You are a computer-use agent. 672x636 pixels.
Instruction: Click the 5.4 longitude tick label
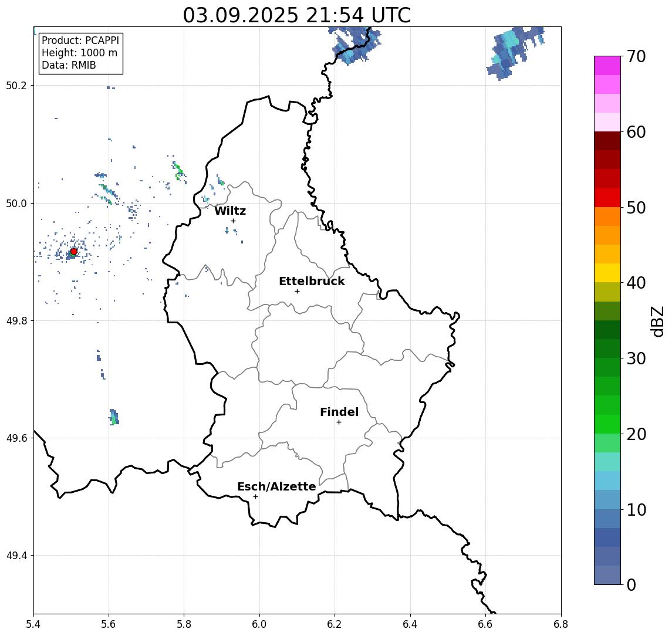point(33,624)
